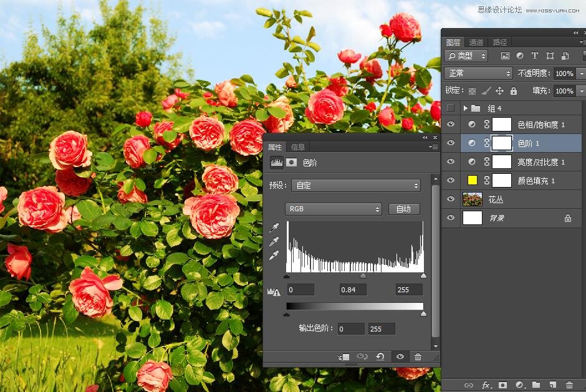Toggle adjustment visibility eye in Properties
Screen dimensions: 586x392
pos(400,356)
